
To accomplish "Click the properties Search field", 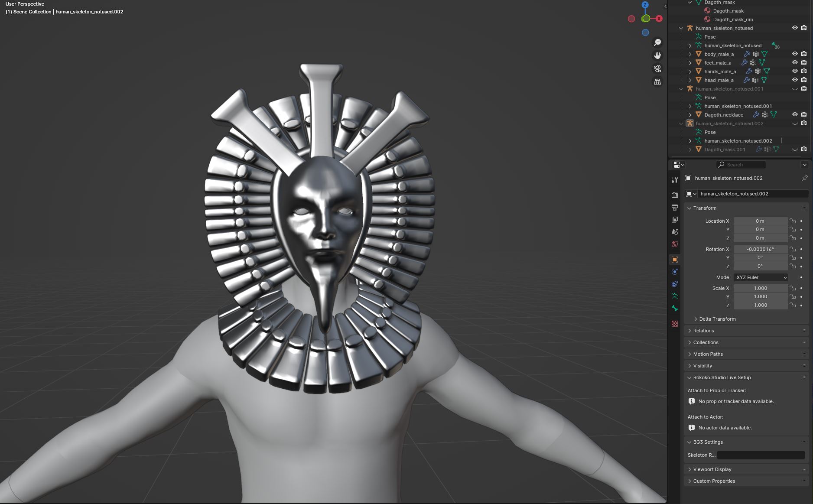I will point(741,165).
